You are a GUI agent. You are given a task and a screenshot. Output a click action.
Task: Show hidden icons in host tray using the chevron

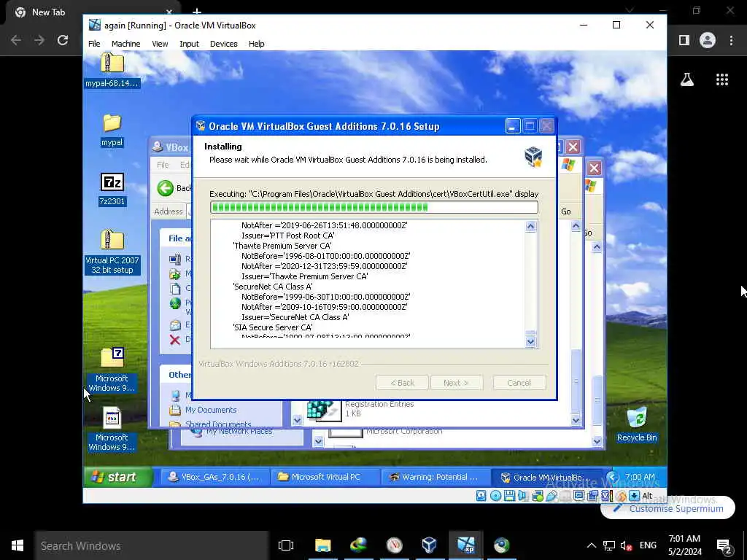(x=591, y=545)
